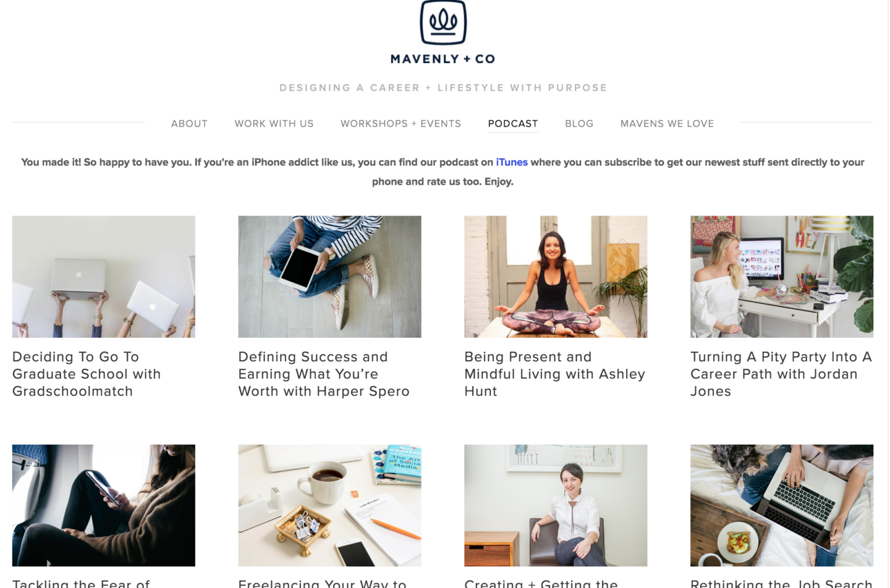Open Workshops + Events menu item
The image size is (890, 588).
pyautogui.click(x=400, y=124)
